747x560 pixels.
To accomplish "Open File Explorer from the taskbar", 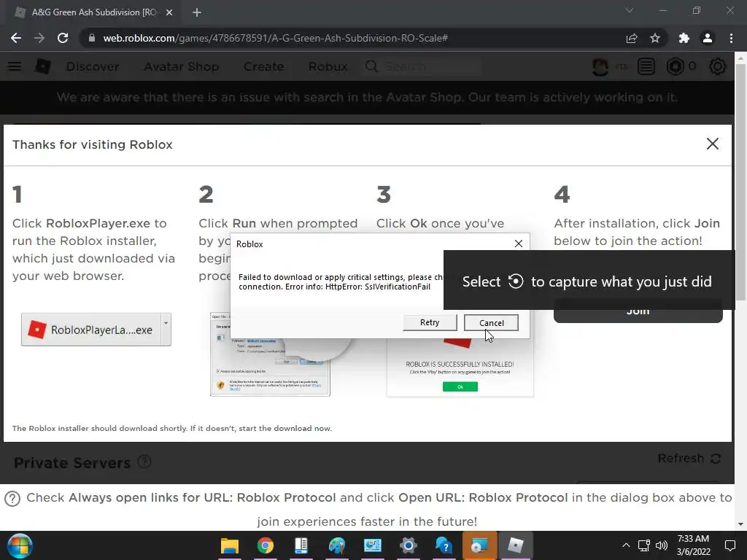I will click(x=230, y=545).
